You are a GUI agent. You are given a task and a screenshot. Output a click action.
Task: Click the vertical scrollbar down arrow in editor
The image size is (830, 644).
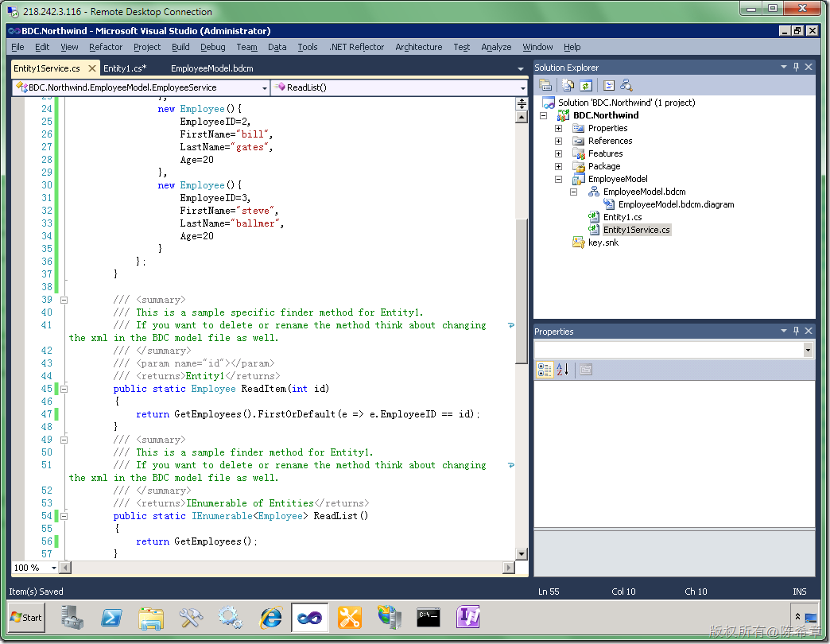(522, 554)
